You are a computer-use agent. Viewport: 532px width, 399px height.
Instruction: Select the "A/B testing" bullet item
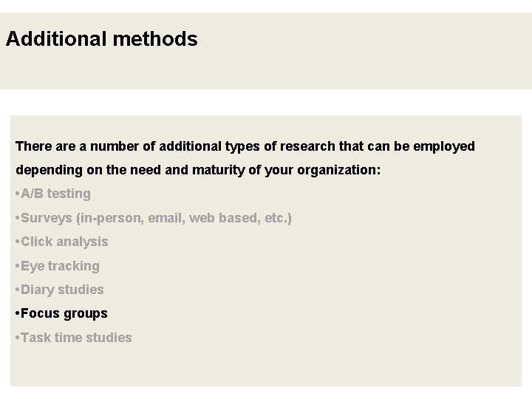click(x=55, y=194)
